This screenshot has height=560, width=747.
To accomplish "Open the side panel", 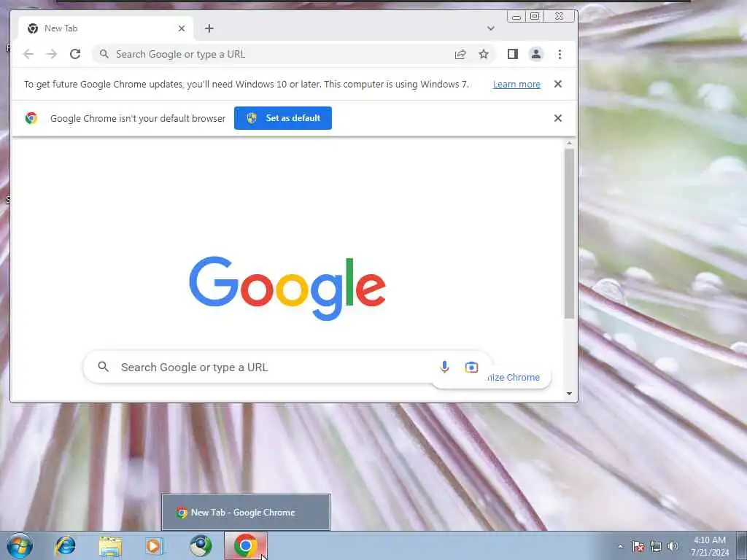I will tap(513, 54).
